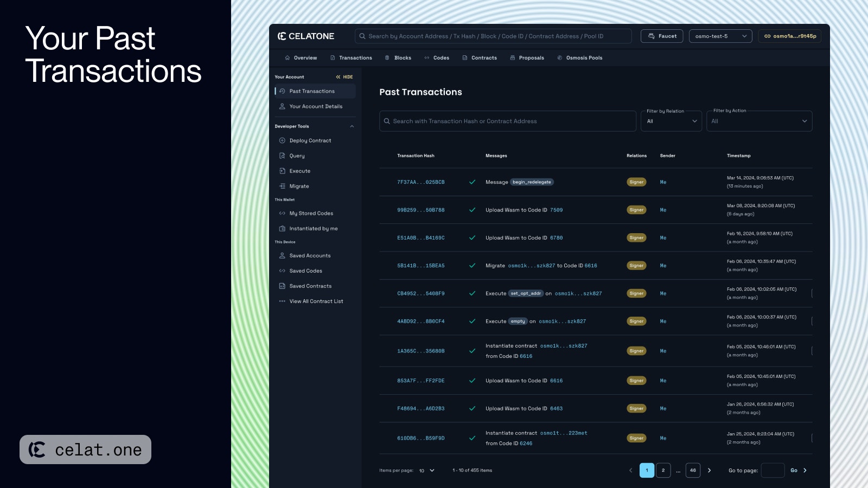Collapse the Developer Tools section
Viewport: 868px width, 488px height.
(x=352, y=126)
